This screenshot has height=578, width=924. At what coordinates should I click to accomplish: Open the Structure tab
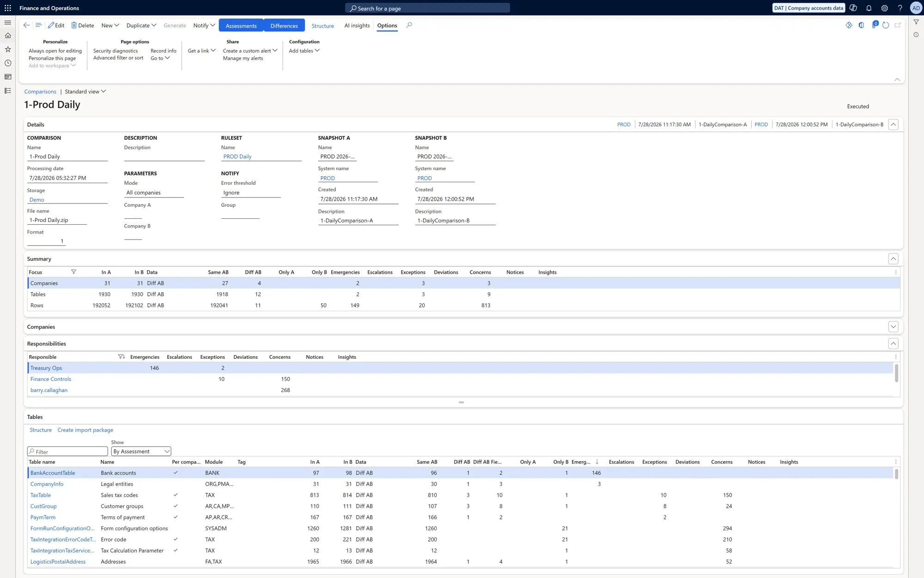coord(322,26)
